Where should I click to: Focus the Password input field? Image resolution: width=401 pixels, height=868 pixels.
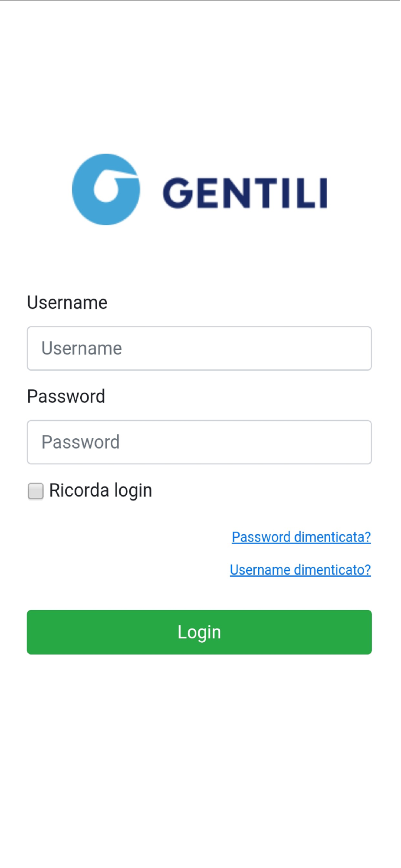point(199,442)
